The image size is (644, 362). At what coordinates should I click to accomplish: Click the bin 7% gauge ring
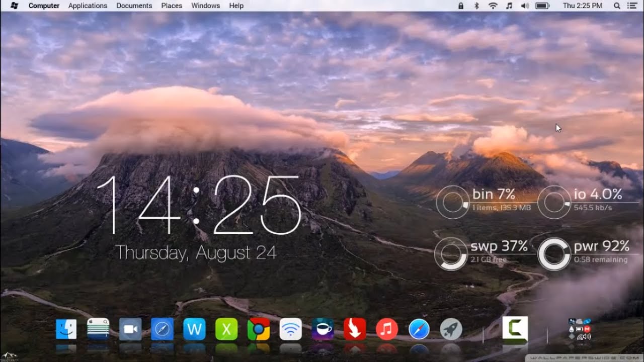coord(452,202)
